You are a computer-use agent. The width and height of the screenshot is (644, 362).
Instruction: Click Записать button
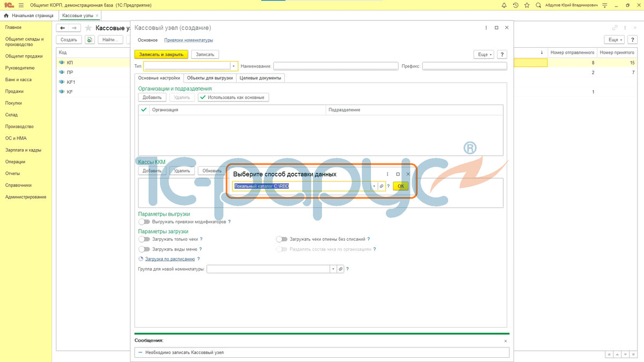click(205, 54)
